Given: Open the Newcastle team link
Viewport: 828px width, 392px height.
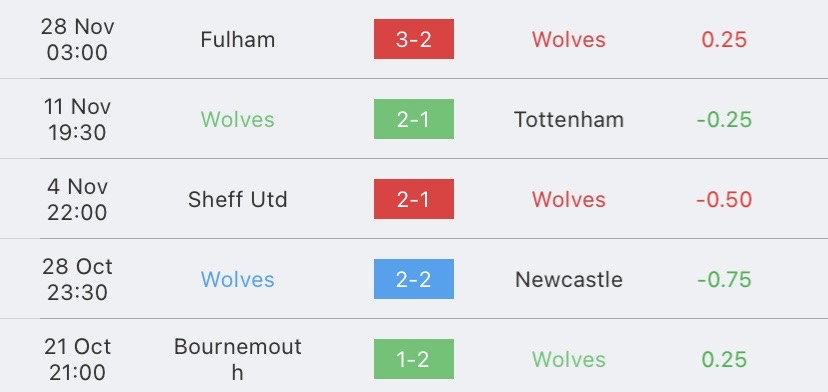Looking at the screenshot, I should (x=569, y=279).
